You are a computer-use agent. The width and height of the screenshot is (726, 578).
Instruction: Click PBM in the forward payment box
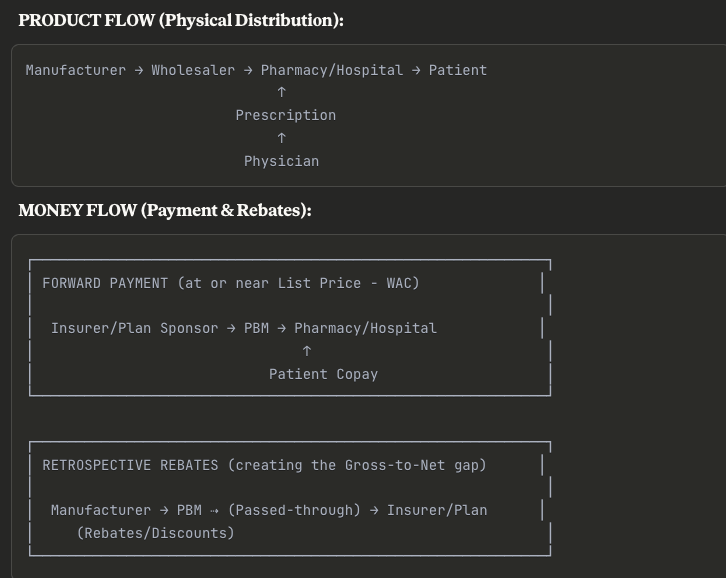[x=256, y=328]
